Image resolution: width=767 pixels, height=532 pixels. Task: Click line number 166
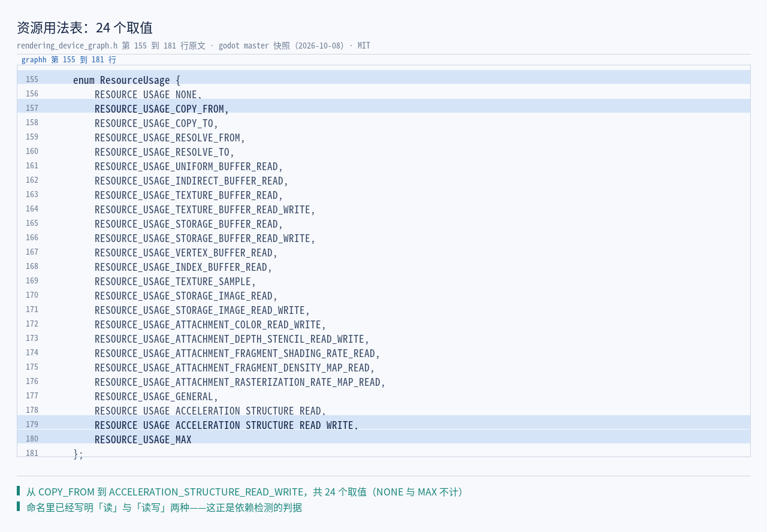[32, 238]
